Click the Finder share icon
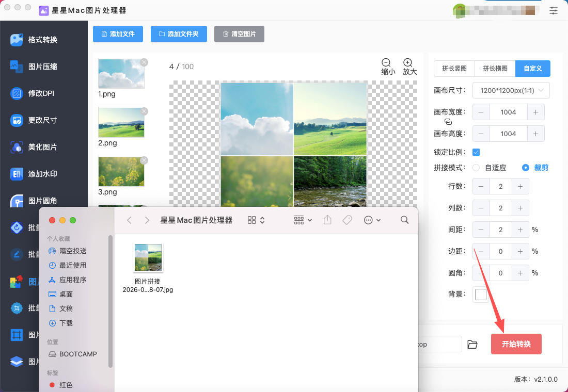 (x=327, y=220)
